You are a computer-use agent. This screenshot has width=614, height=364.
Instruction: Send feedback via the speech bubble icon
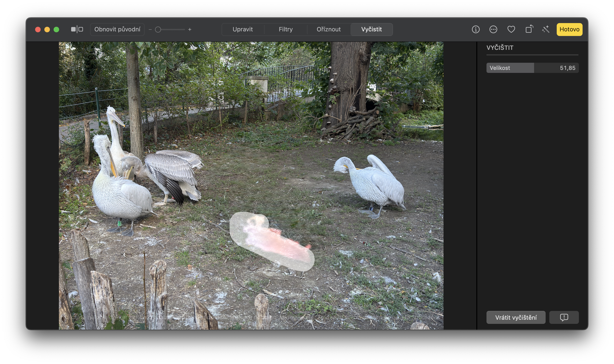pyautogui.click(x=564, y=317)
